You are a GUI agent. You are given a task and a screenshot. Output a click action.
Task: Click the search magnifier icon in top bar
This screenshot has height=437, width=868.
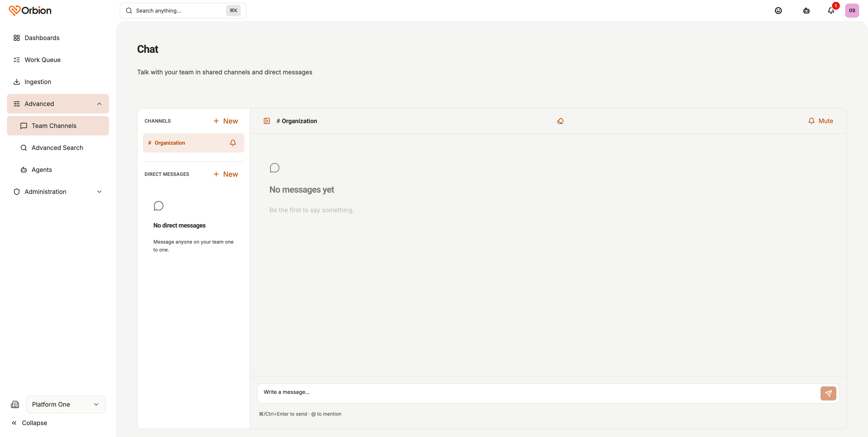[x=129, y=11]
